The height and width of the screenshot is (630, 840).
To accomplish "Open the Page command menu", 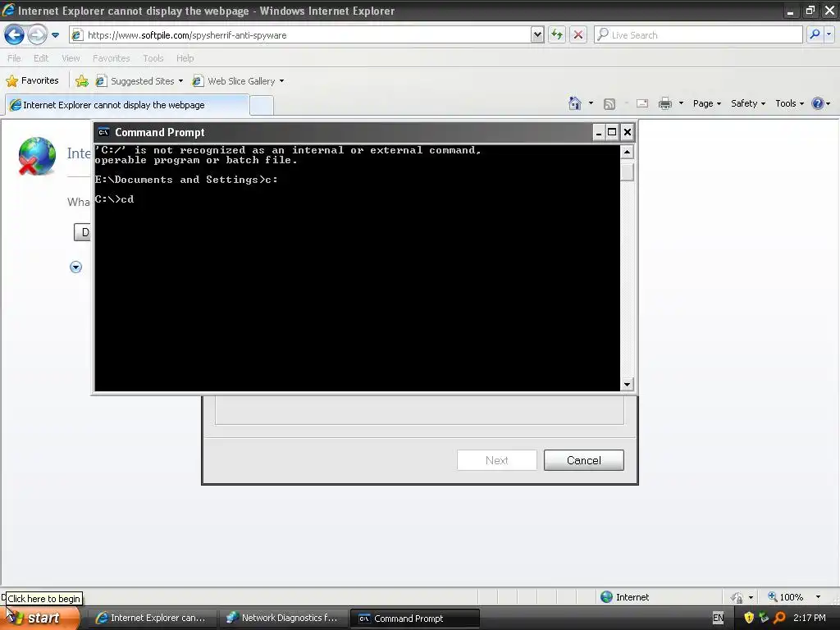I will point(706,103).
